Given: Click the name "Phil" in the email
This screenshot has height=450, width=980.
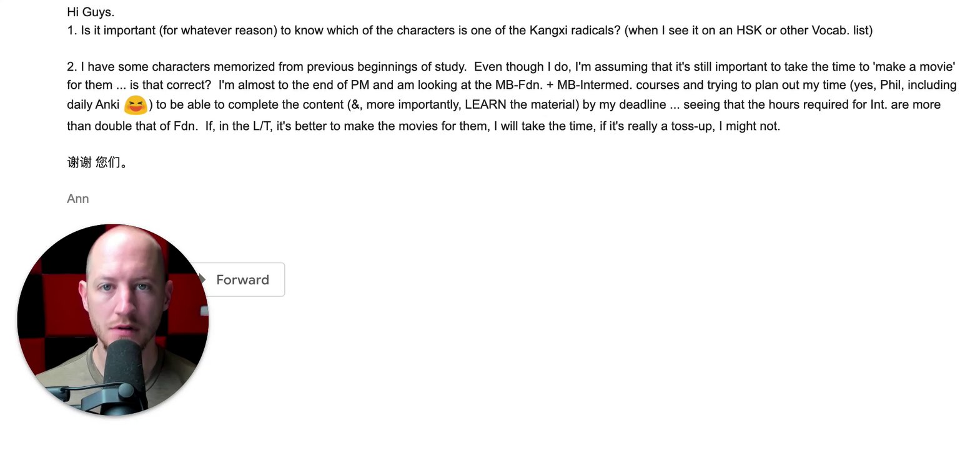Looking at the screenshot, I should (x=890, y=85).
